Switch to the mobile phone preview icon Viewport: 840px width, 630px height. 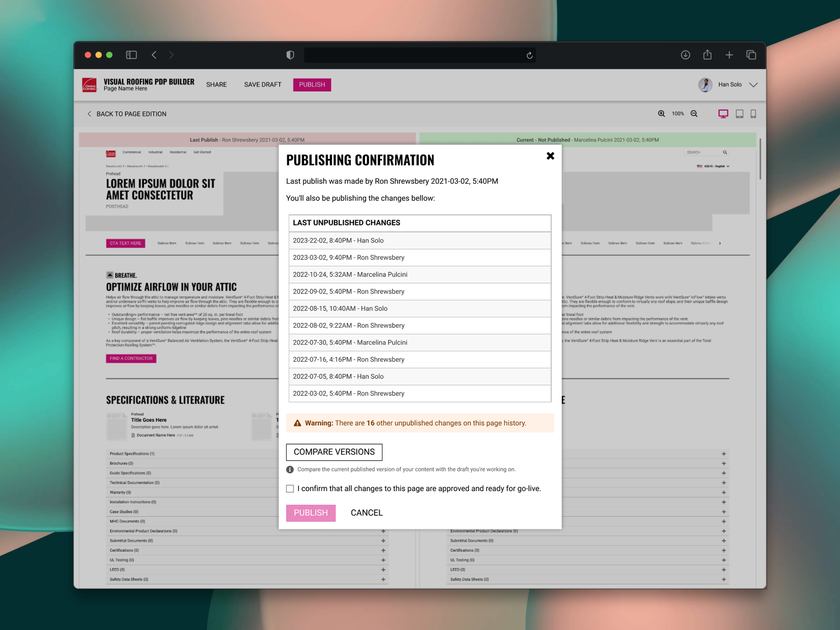click(753, 113)
